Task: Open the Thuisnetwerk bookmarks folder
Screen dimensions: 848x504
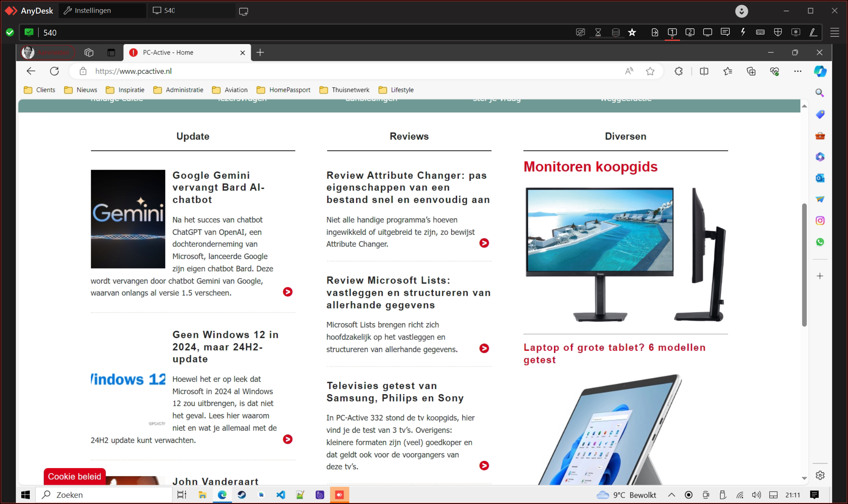Action: click(344, 90)
